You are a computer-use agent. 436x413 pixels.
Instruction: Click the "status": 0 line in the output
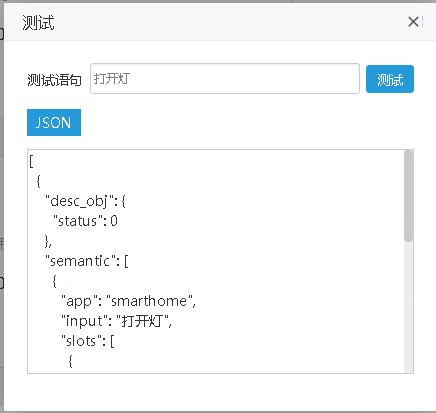pyautogui.click(x=85, y=221)
